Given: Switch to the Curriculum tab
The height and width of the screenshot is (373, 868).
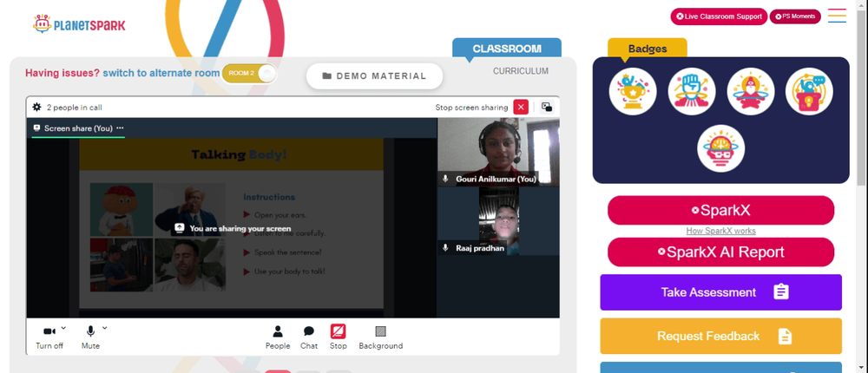Looking at the screenshot, I should coord(521,71).
